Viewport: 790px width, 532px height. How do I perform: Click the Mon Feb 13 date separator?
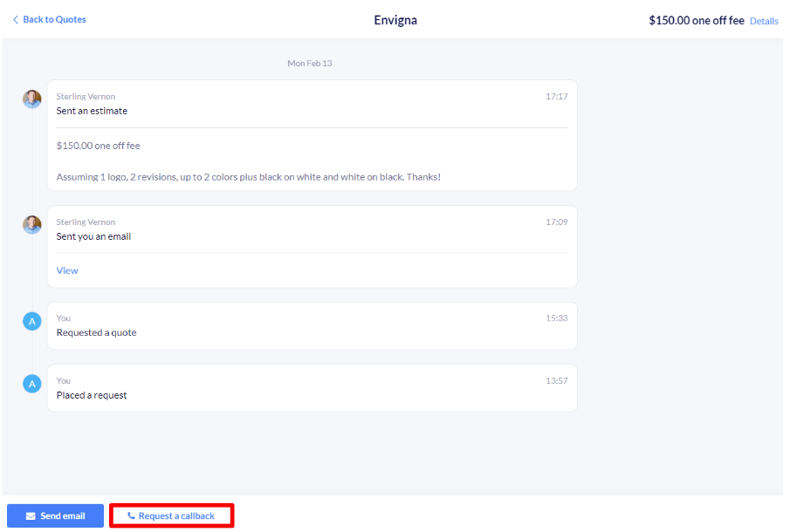tap(310, 64)
